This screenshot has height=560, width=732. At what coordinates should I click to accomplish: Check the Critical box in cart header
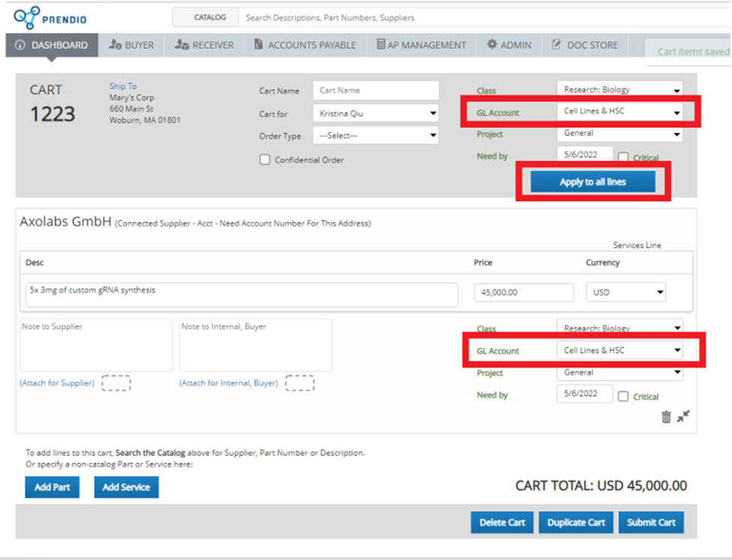(623, 158)
